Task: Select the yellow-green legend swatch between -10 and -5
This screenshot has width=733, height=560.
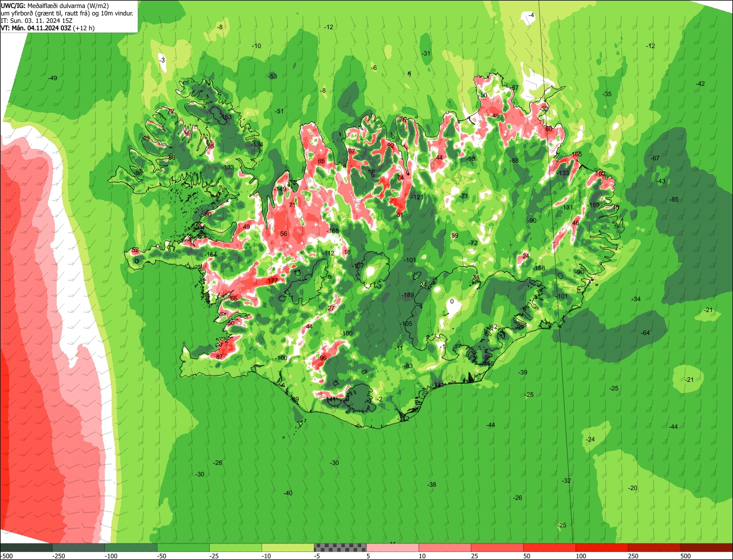Action: tap(288, 547)
